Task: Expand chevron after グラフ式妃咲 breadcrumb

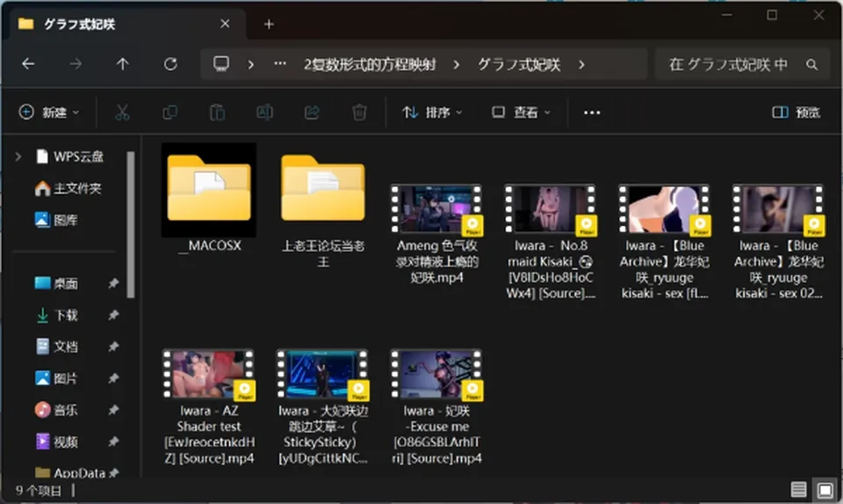Action: 581,64
